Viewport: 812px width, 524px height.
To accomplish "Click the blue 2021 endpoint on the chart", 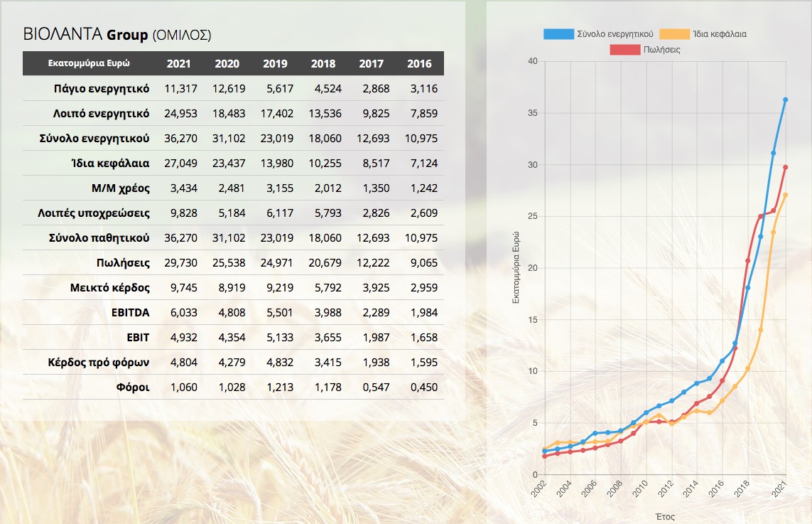I will [x=786, y=100].
